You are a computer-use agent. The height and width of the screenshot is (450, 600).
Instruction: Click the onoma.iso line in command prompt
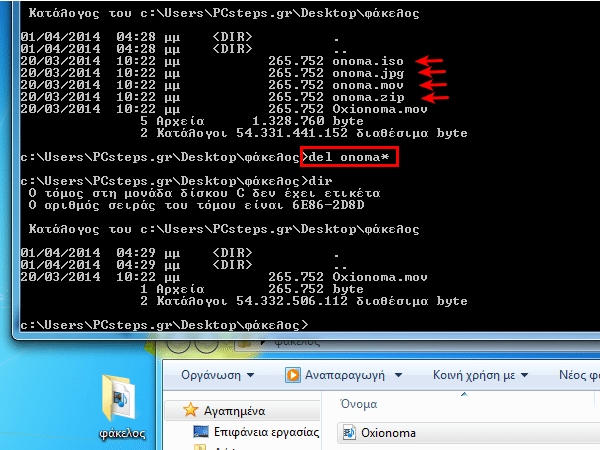click(x=212, y=61)
